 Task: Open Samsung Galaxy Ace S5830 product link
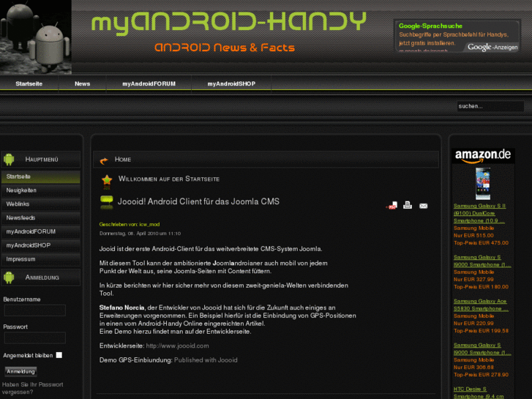[481, 305]
